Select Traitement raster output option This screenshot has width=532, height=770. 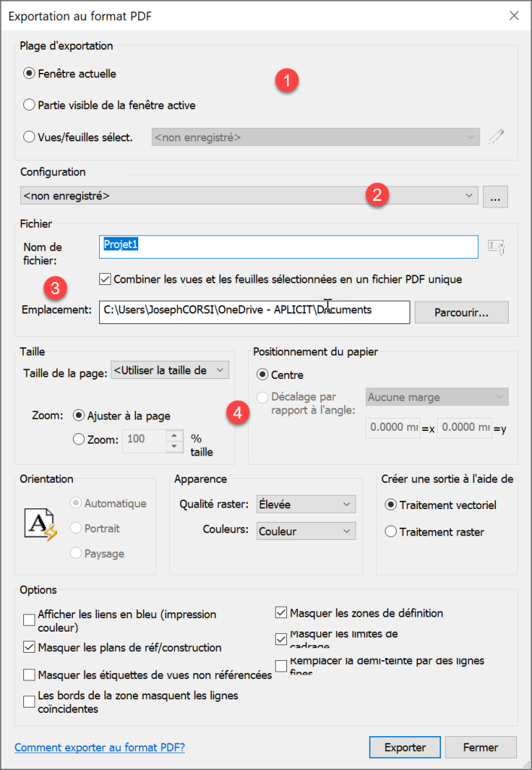391,532
